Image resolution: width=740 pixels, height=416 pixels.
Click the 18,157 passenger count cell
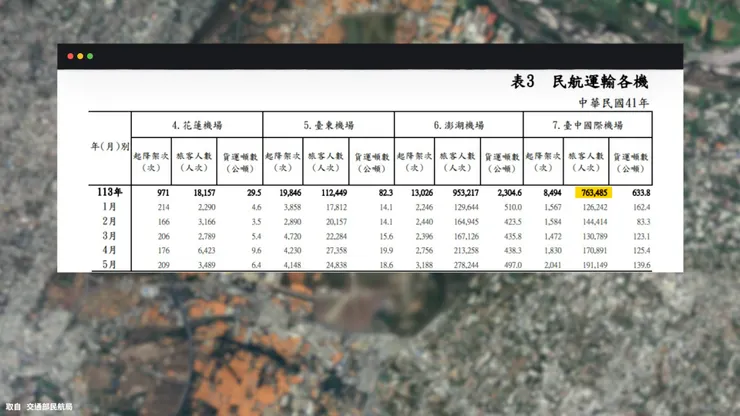(204, 193)
